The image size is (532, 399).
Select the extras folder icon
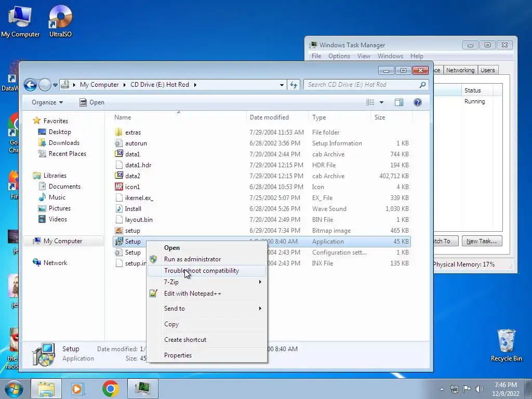click(x=118, y=132)
